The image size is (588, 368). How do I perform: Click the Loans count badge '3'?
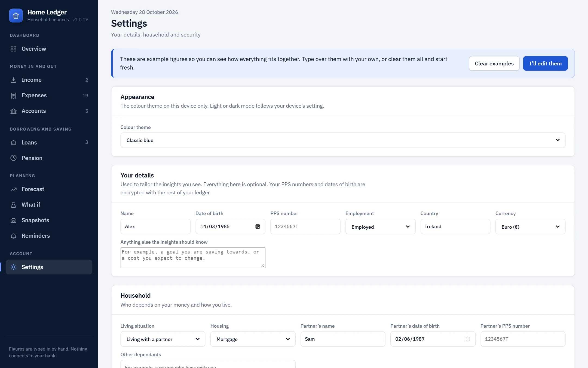click(x=87, y=142)
